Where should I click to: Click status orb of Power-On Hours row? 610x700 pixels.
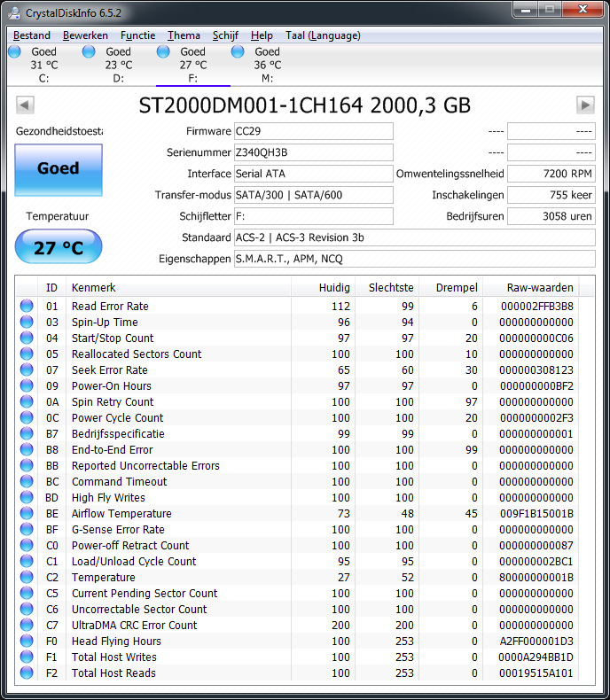[27, 385]
